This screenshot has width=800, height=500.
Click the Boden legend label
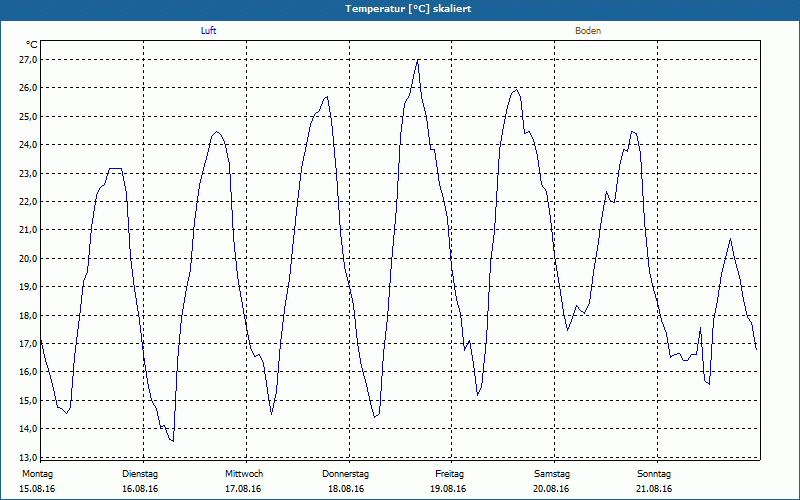tap(588, 31)
